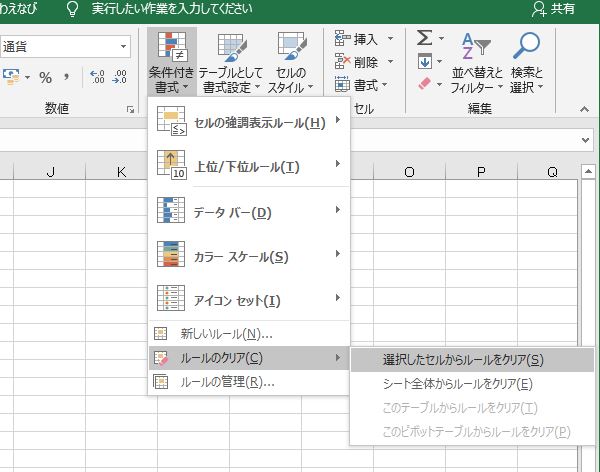Click the AutoSum sigma icon
600x472 pixels.
click(x=425, y=38)
